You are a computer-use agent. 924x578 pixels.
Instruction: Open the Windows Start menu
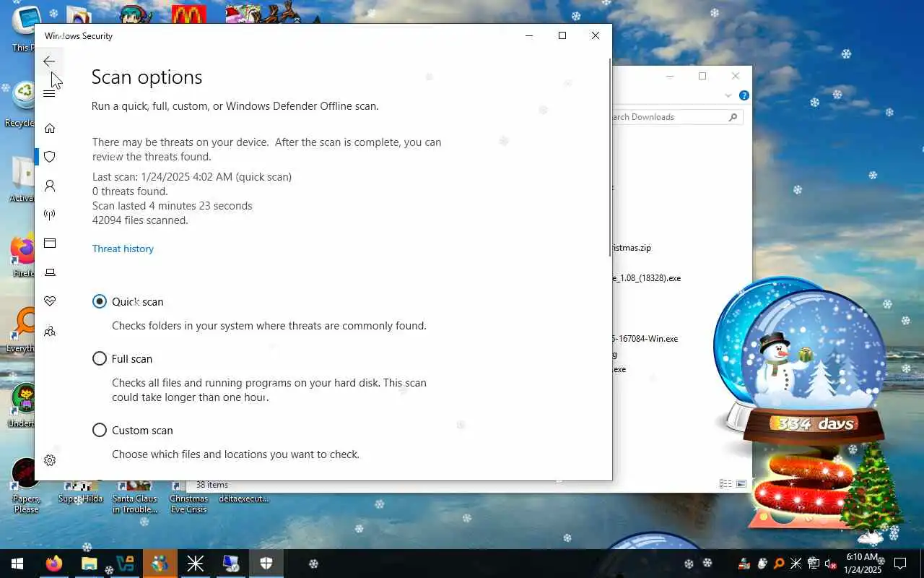17,564
